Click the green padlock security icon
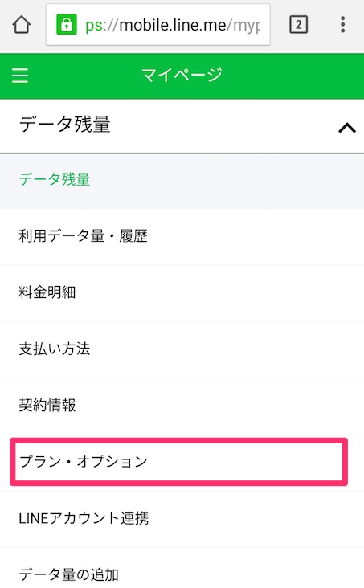 [67, 25]
